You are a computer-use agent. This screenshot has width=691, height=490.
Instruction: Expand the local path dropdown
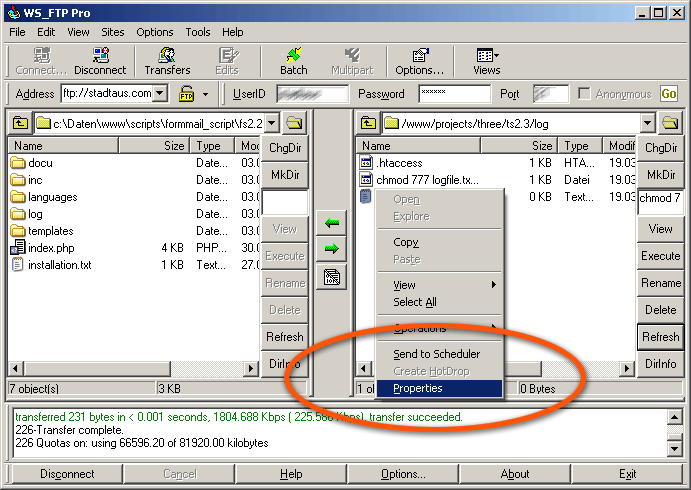[272, 123]
